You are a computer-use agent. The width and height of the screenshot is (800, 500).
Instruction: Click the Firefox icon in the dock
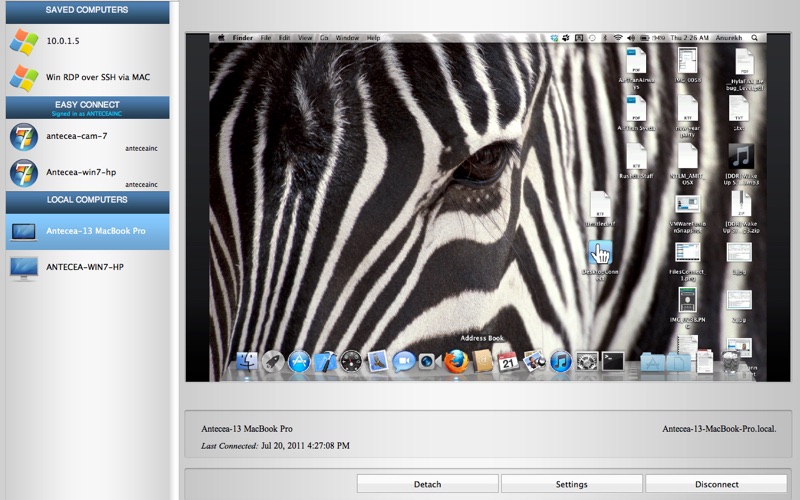[456, 361]
